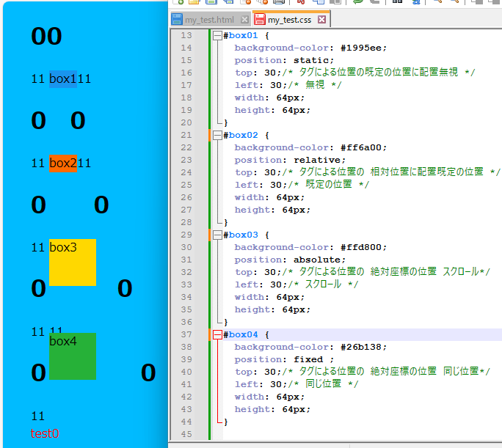The width and height of the screenshot is (502, 448).
Task: Collapse the #box01 rule fold marker
Action: click(217, 35)
